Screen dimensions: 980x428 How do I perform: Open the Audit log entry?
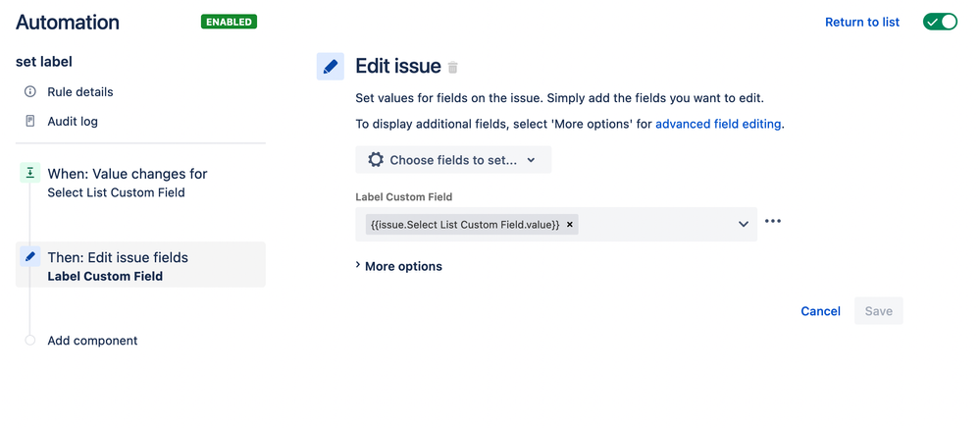[73, 122]
